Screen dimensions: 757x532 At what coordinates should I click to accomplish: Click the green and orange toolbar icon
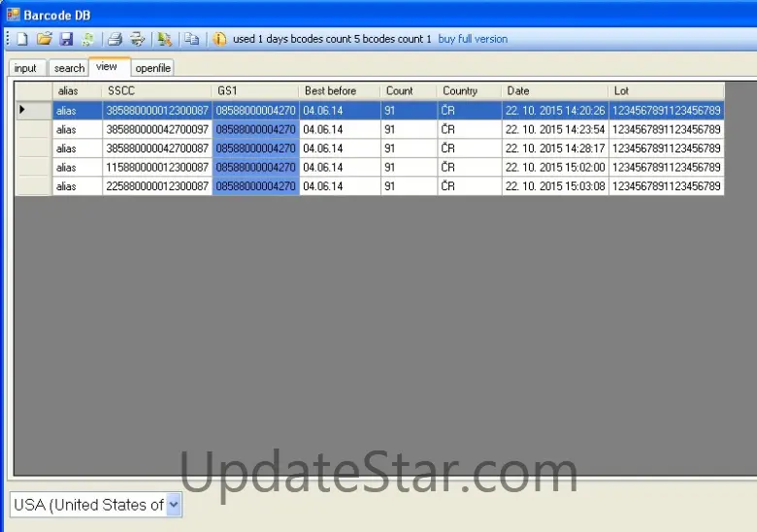click(165, 39)
